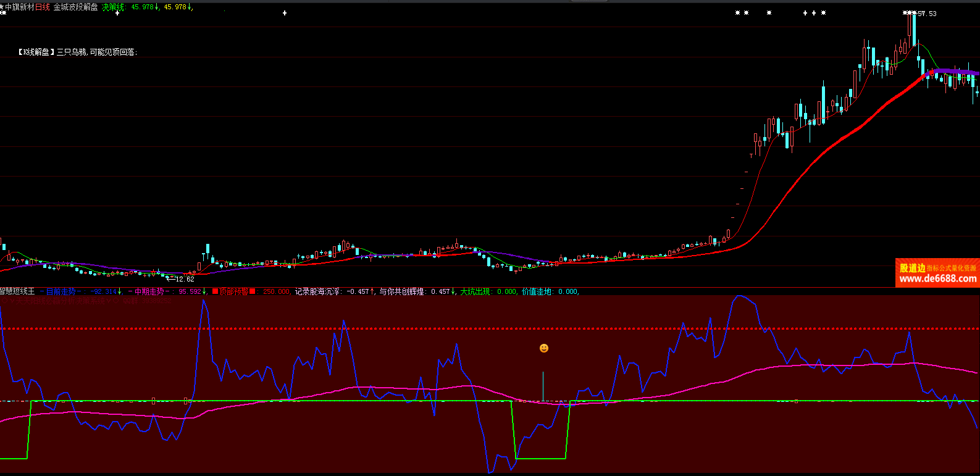The height and width of the screenshot is (476, 980).
Task: Click the 决策线 legend label
Action: coord(113,7)
